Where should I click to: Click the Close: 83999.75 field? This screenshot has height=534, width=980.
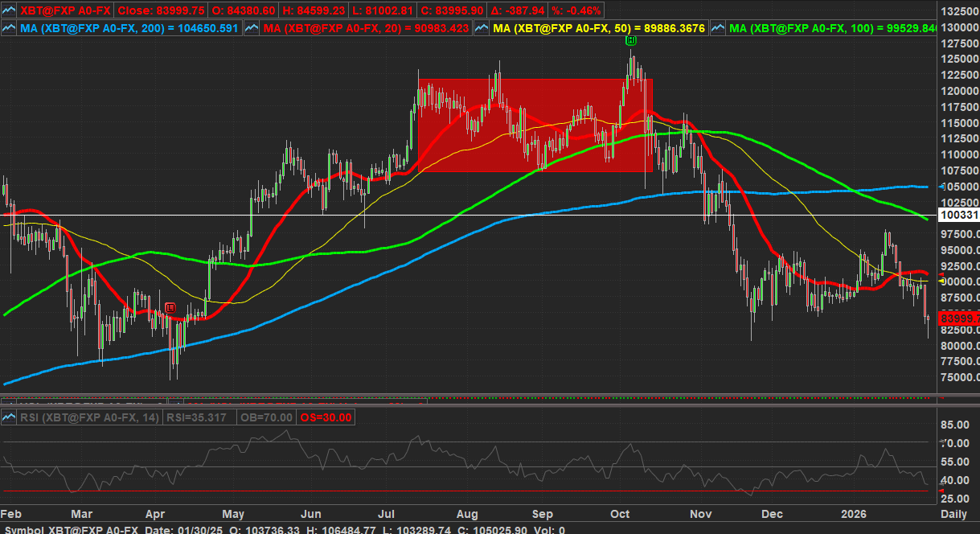point(162,10)
